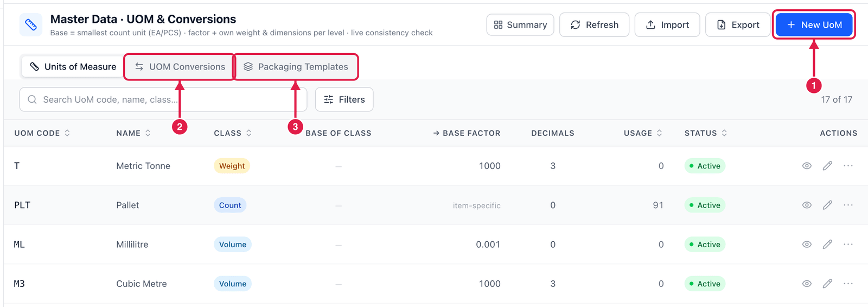This screenshot has height=307, width=868.
Task: Refresh the UOM list
Action: coord(594,25)
